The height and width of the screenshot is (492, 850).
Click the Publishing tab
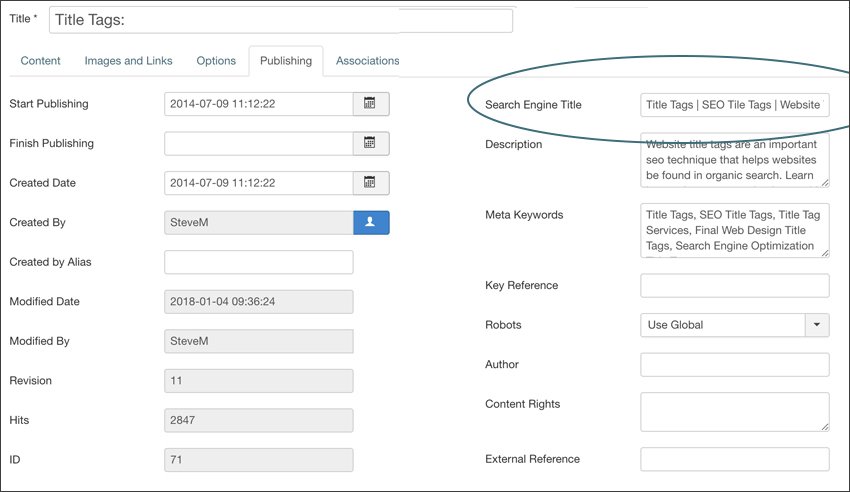coord(286,61)
